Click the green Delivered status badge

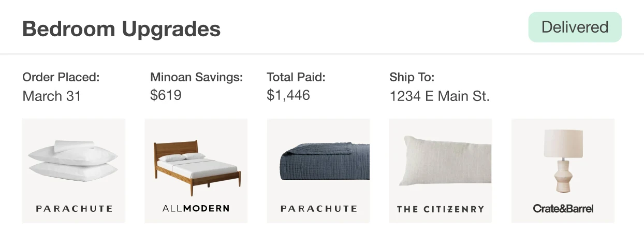(x=575, y=27)
